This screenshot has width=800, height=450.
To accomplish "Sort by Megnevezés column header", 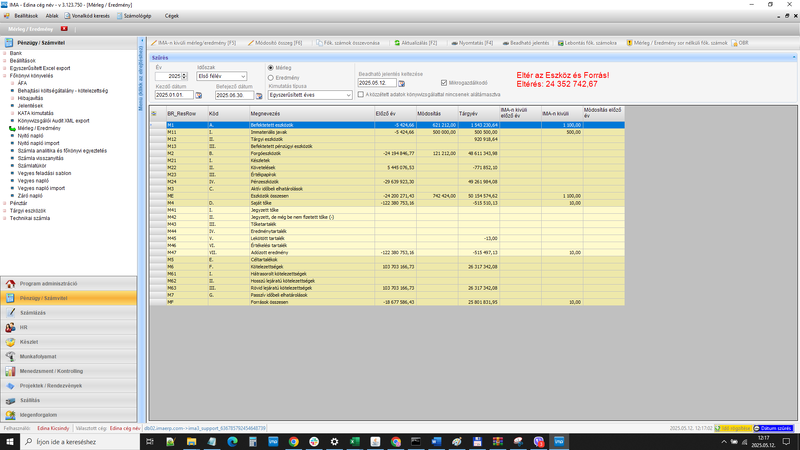I will tap(311, 114).
